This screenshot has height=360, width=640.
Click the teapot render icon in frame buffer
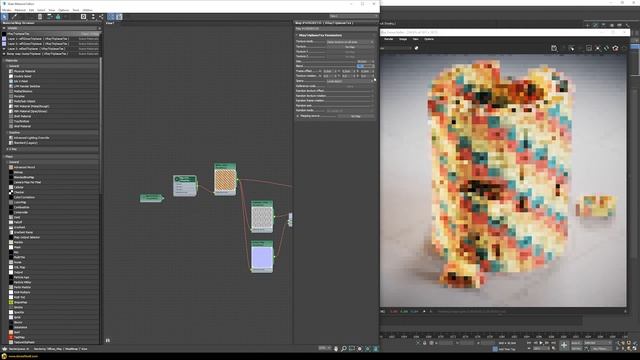click(616, 48)
